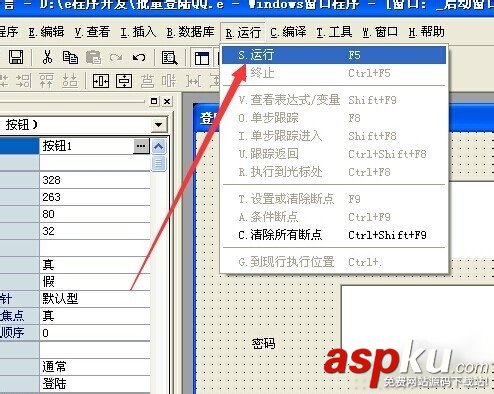
Task: Click the property list scroll up arrow
Action: point(158,146)
